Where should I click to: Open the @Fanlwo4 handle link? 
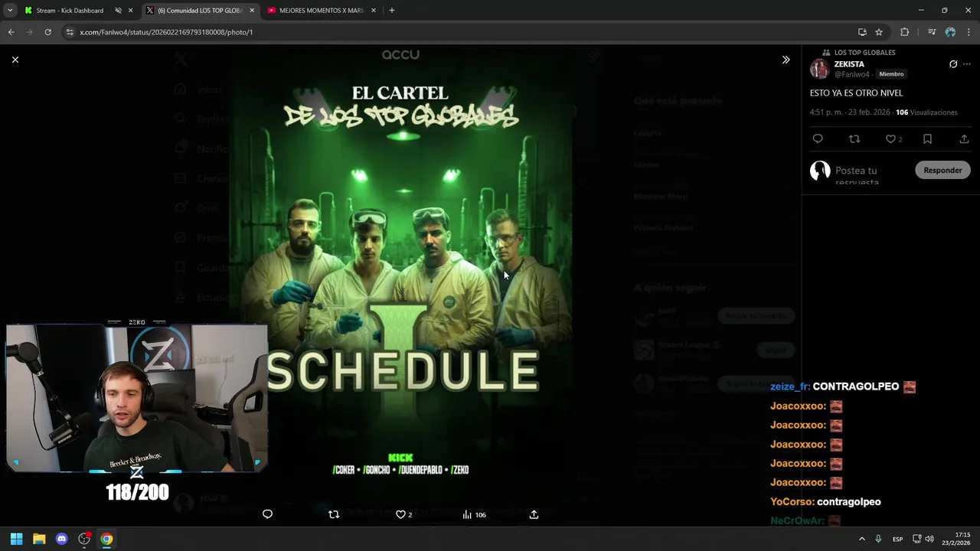click(851, 74)
